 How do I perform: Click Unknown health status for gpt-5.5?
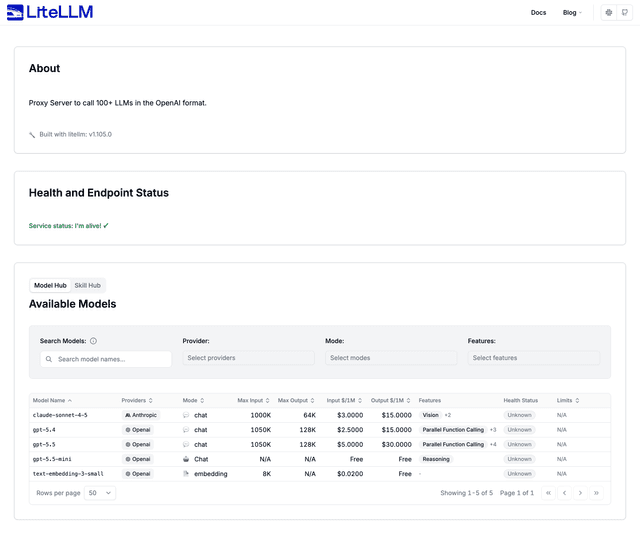tap(519, 445)
